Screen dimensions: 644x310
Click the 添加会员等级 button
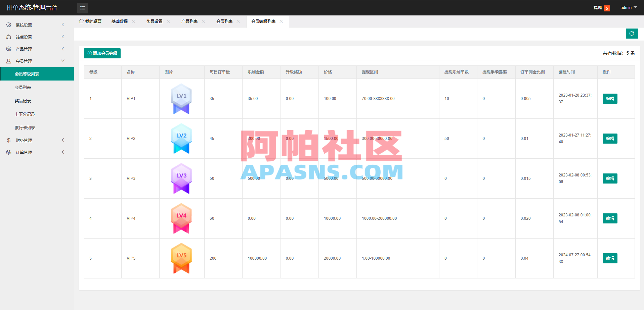(x=102, y=53)
